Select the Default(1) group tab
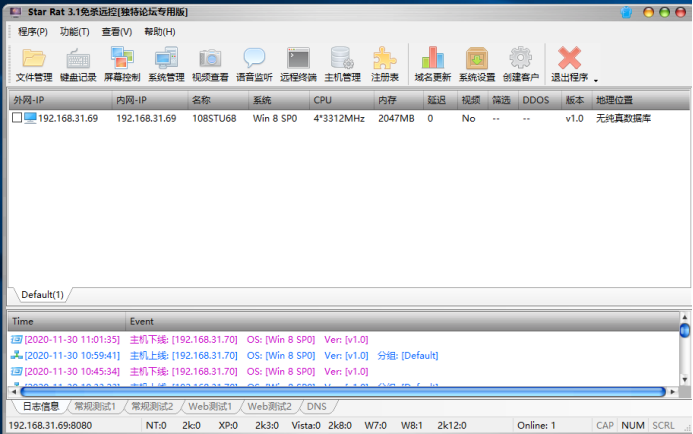 coord(42,295)
